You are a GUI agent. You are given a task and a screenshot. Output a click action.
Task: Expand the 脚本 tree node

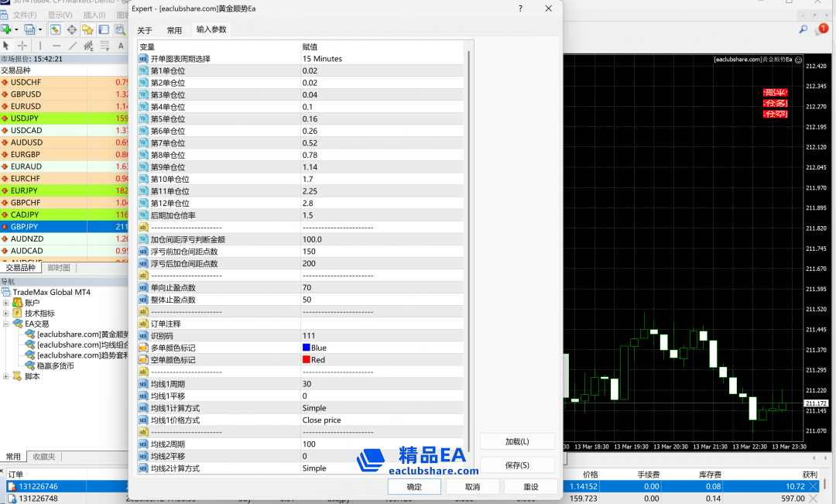coord(6,376)
